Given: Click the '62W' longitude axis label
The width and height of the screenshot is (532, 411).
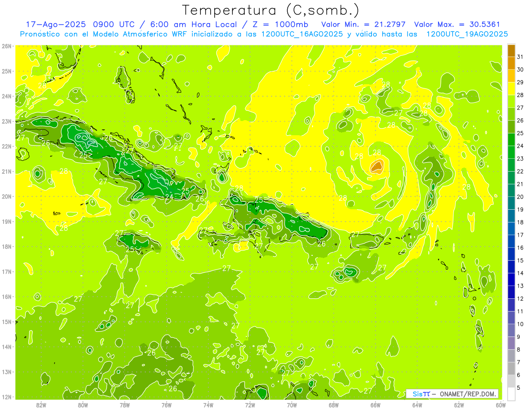Looking at the screenshot, I should 459,405.
